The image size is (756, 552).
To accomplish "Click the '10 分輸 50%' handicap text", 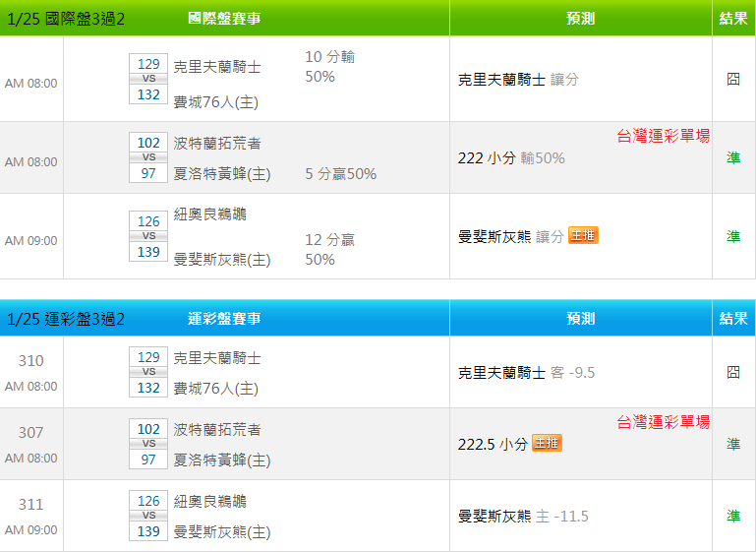I will [x=330, y=67].
